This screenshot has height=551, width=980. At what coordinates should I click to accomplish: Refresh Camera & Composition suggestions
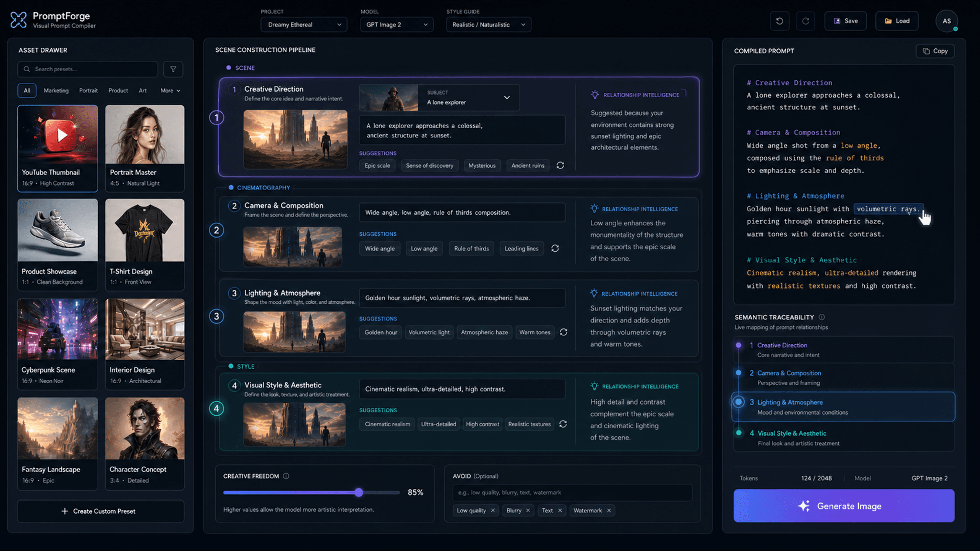pos(555,248)
